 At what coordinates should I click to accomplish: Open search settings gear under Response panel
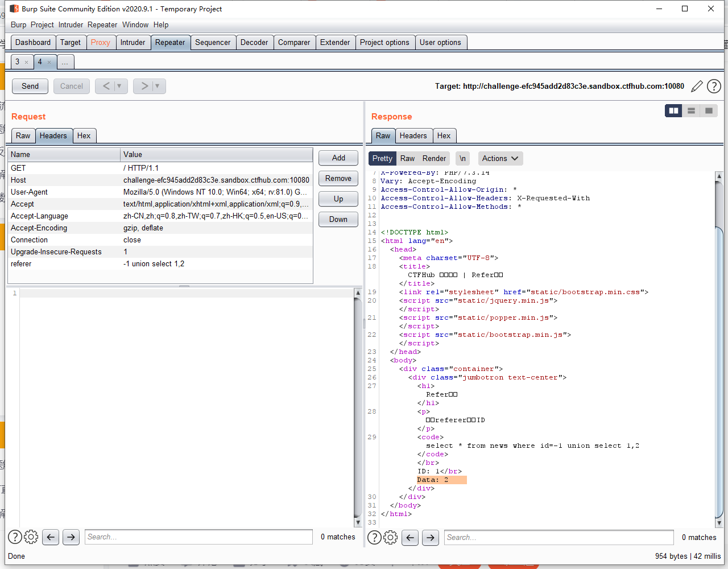pyautogui.click(x=390, y=537)
